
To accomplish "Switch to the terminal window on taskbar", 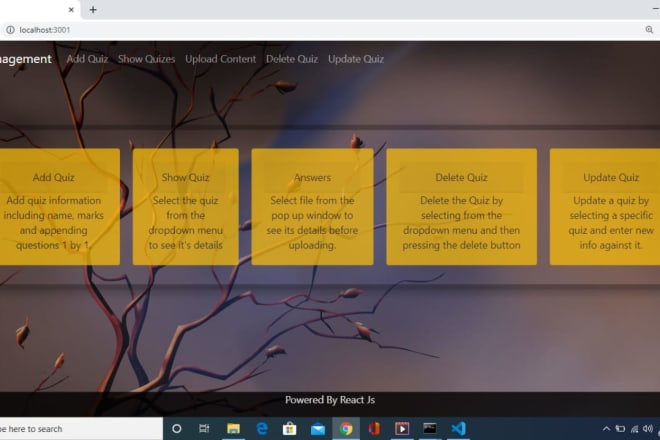I will point(430,429).
